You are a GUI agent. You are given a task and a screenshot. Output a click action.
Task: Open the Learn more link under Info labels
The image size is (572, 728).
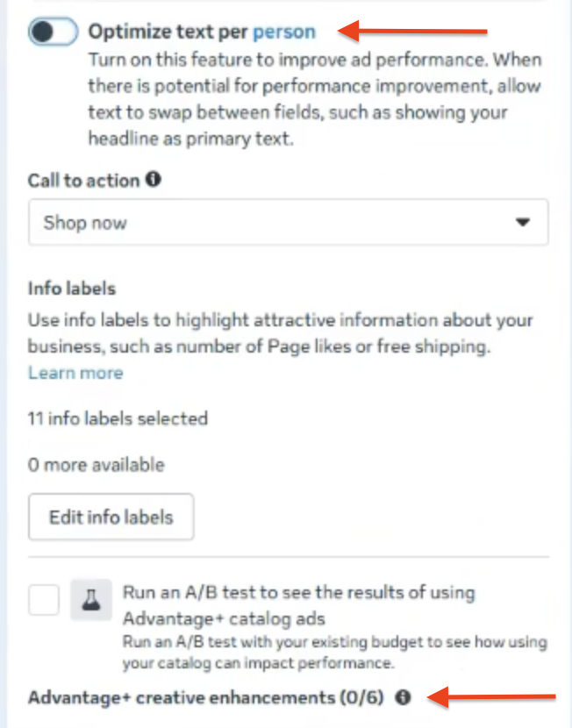point(75,373)
